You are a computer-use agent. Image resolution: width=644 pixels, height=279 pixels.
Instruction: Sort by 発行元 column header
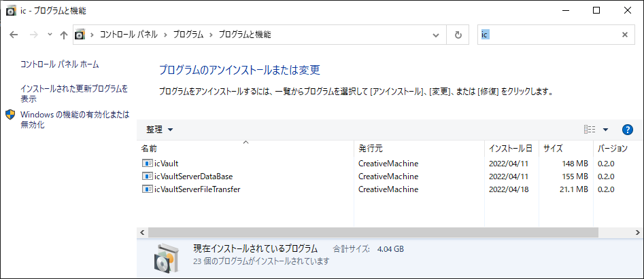tap(420, 148)
